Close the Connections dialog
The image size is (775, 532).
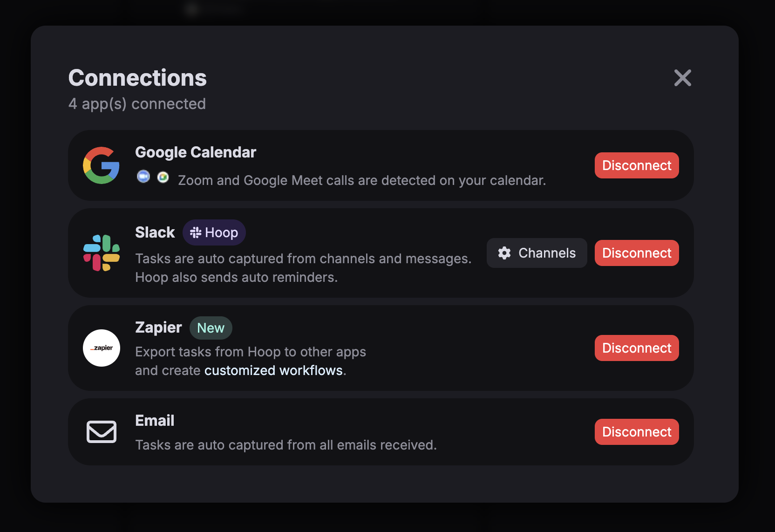coord(683,78)
